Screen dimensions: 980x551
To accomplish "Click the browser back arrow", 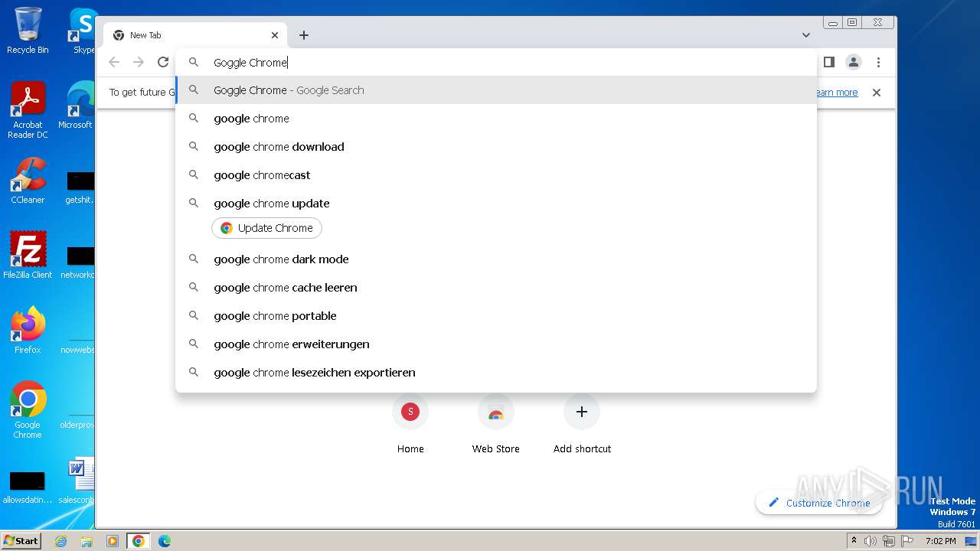I will coord(114,63).
